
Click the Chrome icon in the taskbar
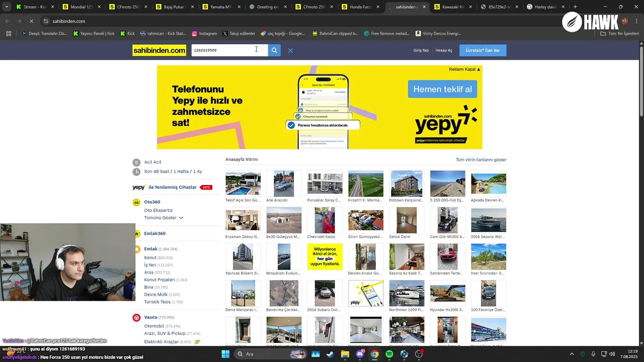click(x=375, y=354)
